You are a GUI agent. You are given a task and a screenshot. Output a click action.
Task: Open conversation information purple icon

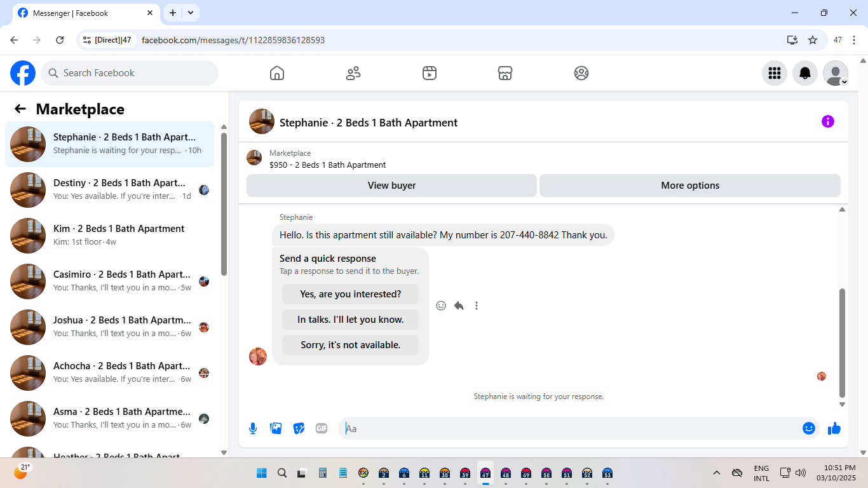pos(828,121)
